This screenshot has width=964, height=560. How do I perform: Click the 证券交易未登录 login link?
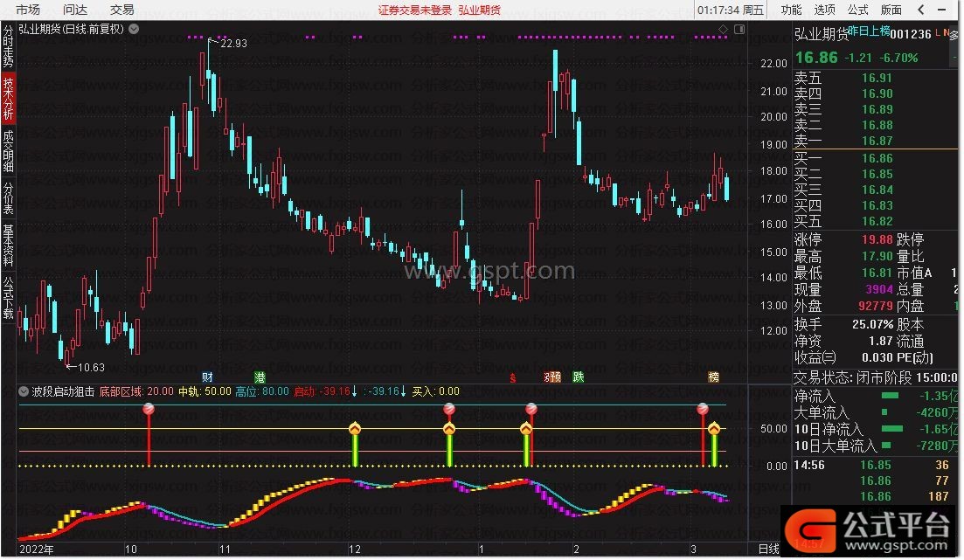tap(414, 10)
